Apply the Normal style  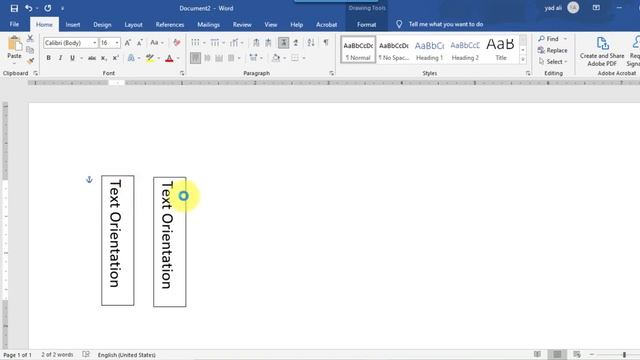[358, 50]
